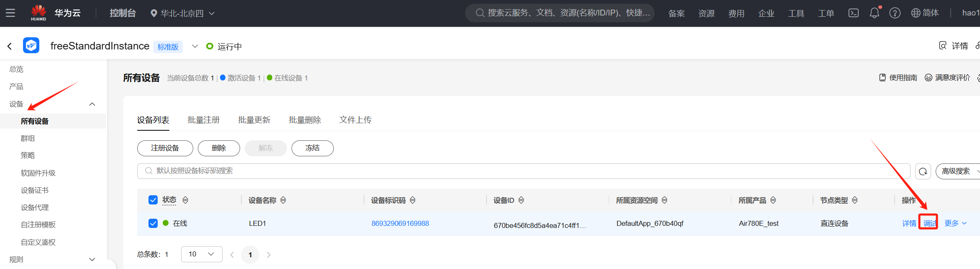The image size is (980, 269).
Task: Open the CloudShell terminal icon
Action: pos(853,13)
